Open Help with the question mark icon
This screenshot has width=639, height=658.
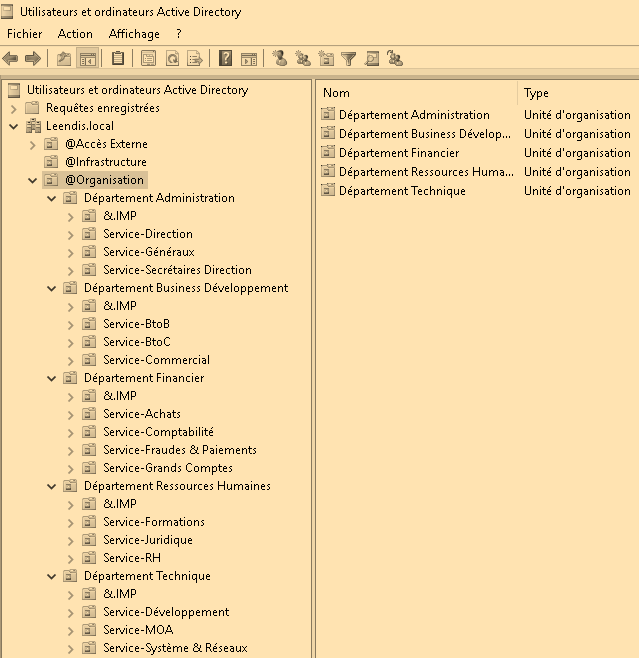coord(225,58)
